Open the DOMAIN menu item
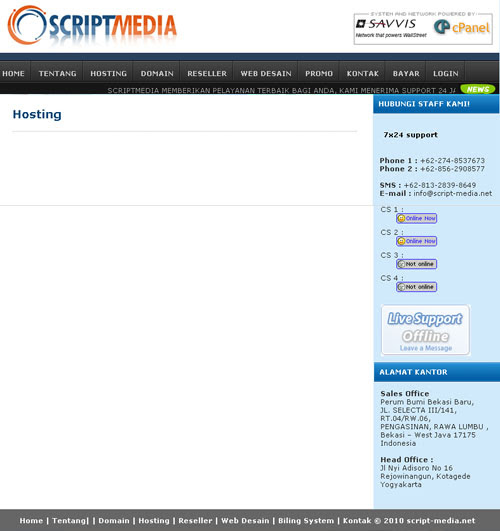 pos(157,73)
